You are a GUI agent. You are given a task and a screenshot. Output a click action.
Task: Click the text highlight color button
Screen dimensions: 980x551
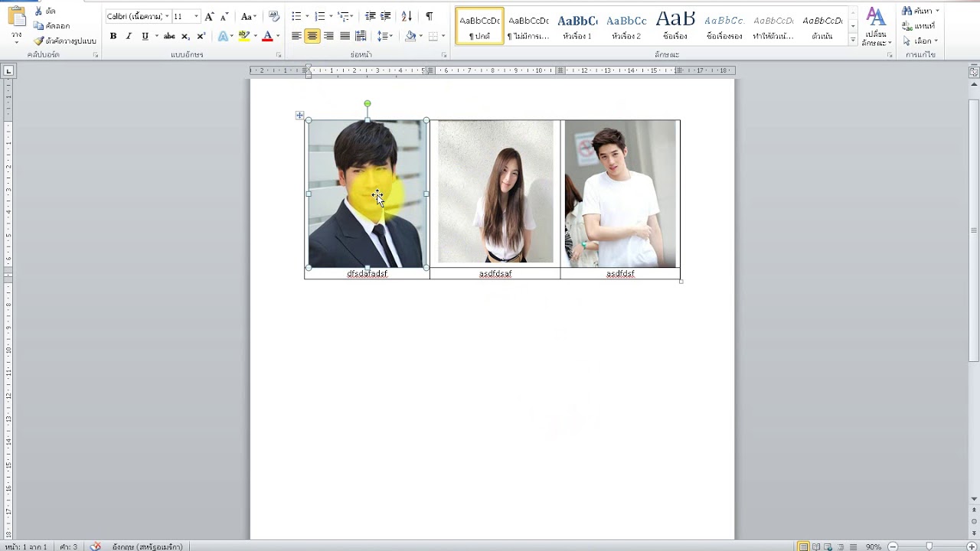click(x=243, y=36)
